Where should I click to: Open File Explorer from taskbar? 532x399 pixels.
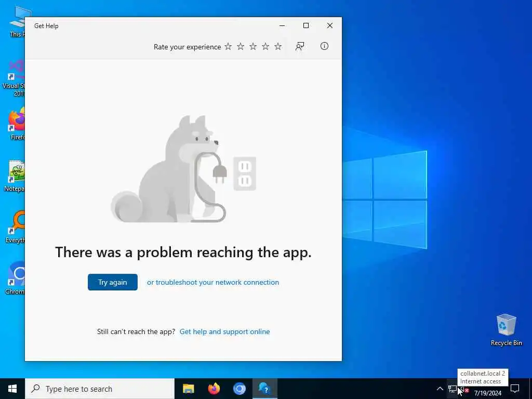click(188, 389)
